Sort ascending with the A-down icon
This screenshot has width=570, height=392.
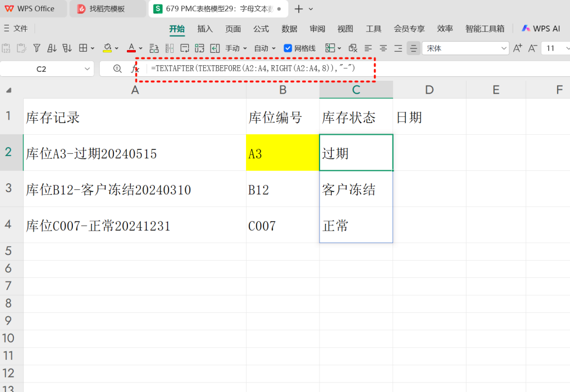tap(52, 48)
